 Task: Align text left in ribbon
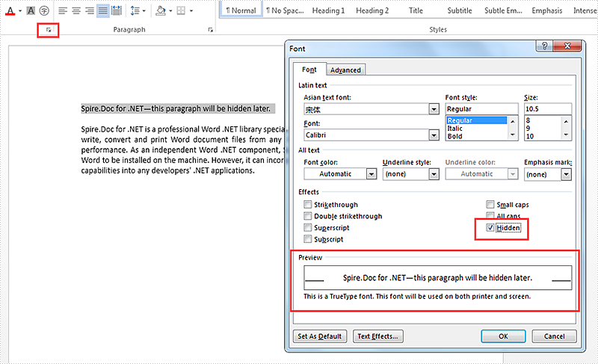click(63, 10)
